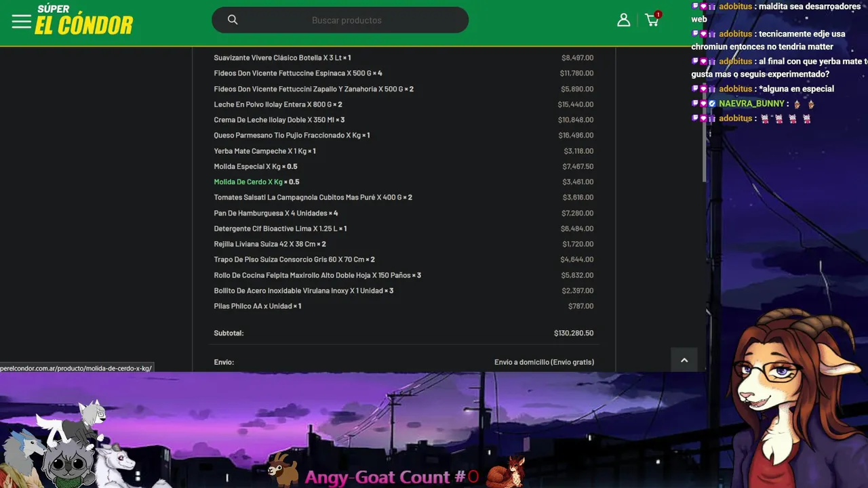Image resolution: width=868 pixels, height=488 pixels.
Task: Open Molida Especial X Kg link
Action: coord(247,167)
